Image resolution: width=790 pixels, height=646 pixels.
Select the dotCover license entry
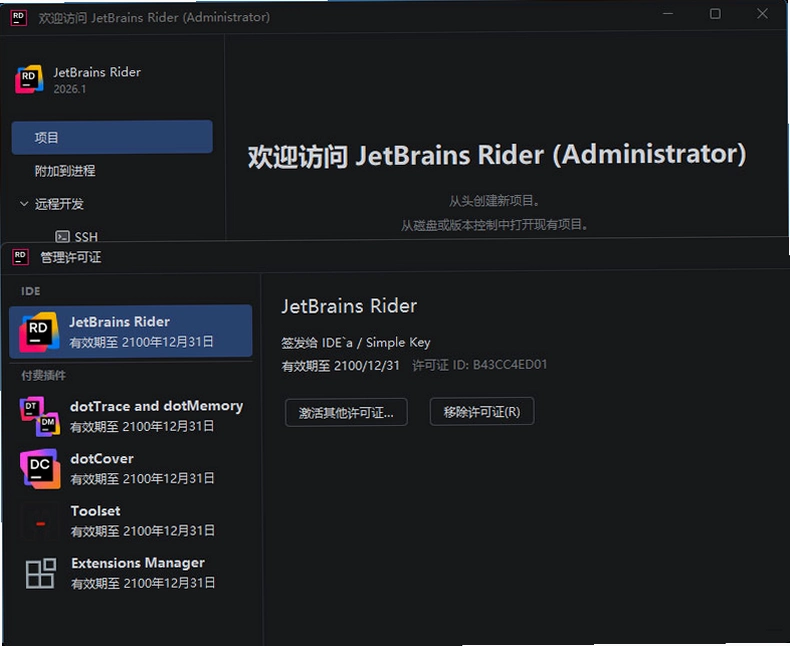coord(130,468)
